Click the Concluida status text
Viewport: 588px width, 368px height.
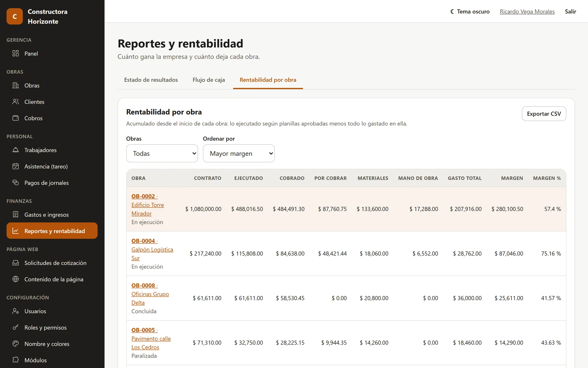pyautogui.click(x=144, y=311)
